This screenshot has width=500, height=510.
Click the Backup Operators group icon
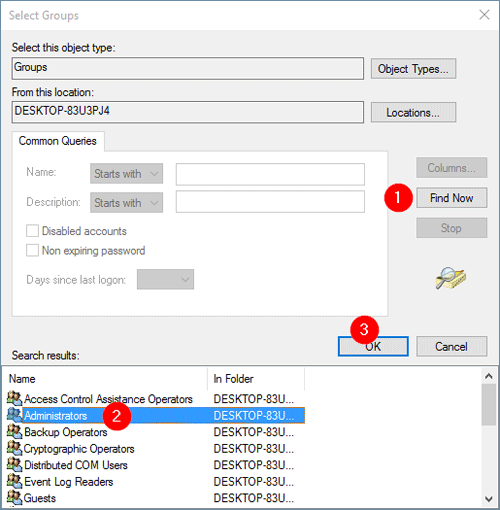14,432
